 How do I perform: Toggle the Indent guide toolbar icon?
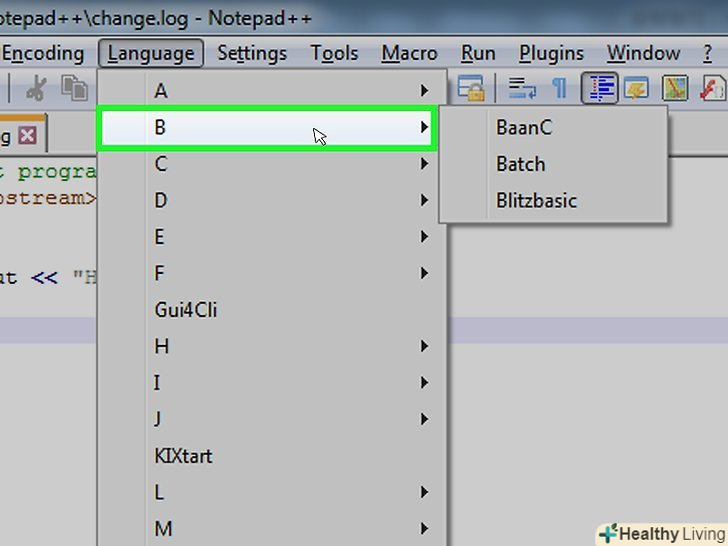click(x=600, y=88)
